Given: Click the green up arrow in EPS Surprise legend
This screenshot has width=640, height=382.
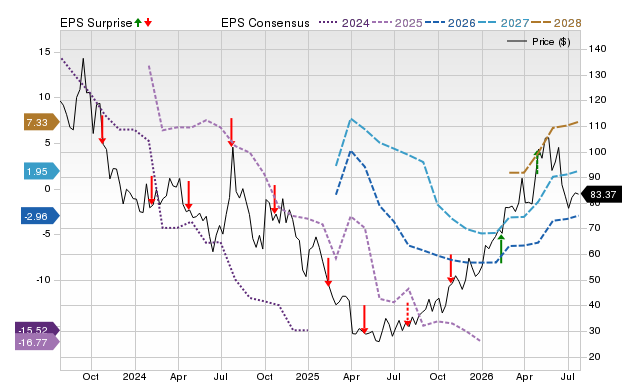Looking at the screenshot, I should tap(138, 22).
